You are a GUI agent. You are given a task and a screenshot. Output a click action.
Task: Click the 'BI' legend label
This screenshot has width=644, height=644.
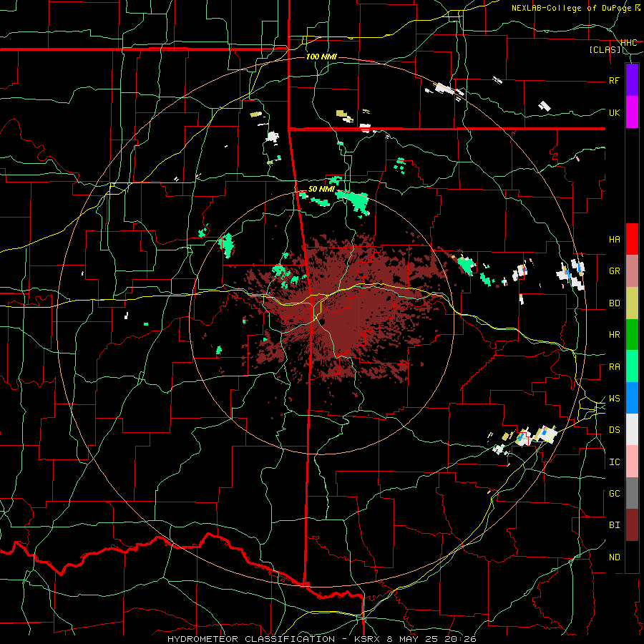coord(614,525)
